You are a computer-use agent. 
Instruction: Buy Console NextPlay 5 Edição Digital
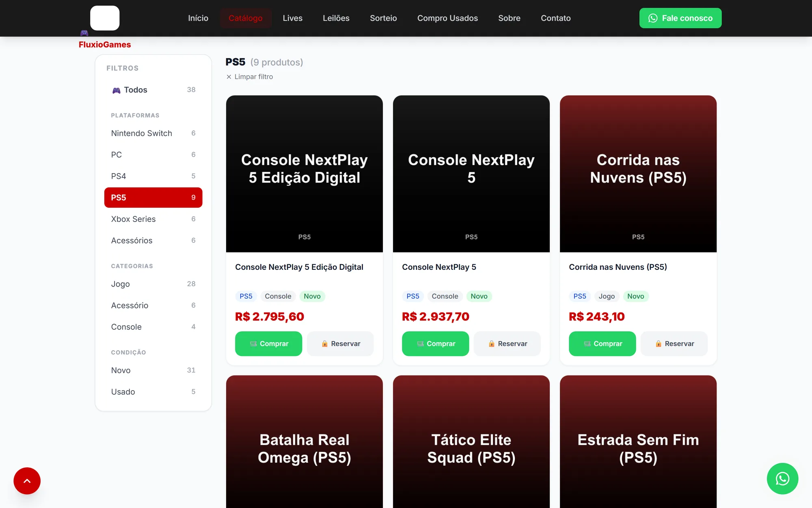coord(268,344)
